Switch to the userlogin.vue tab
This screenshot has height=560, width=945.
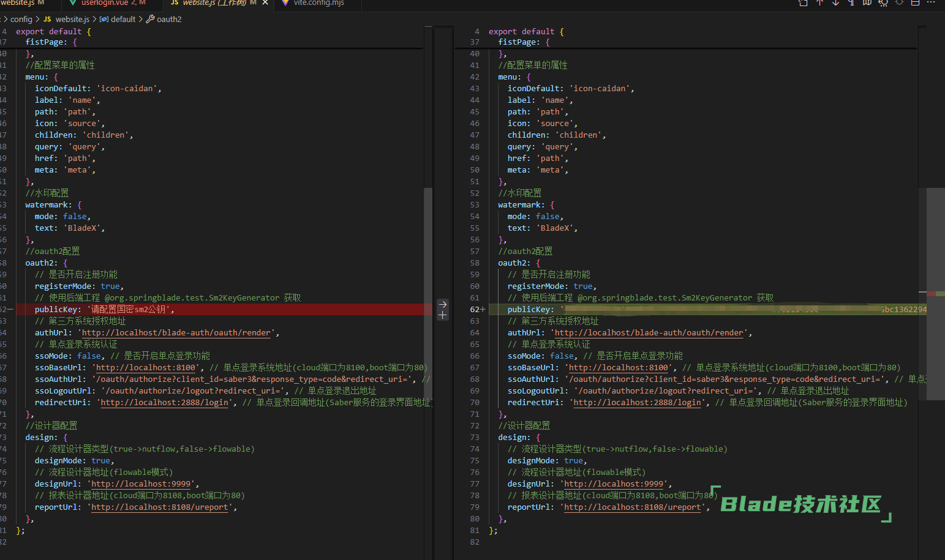click(104, 3)
